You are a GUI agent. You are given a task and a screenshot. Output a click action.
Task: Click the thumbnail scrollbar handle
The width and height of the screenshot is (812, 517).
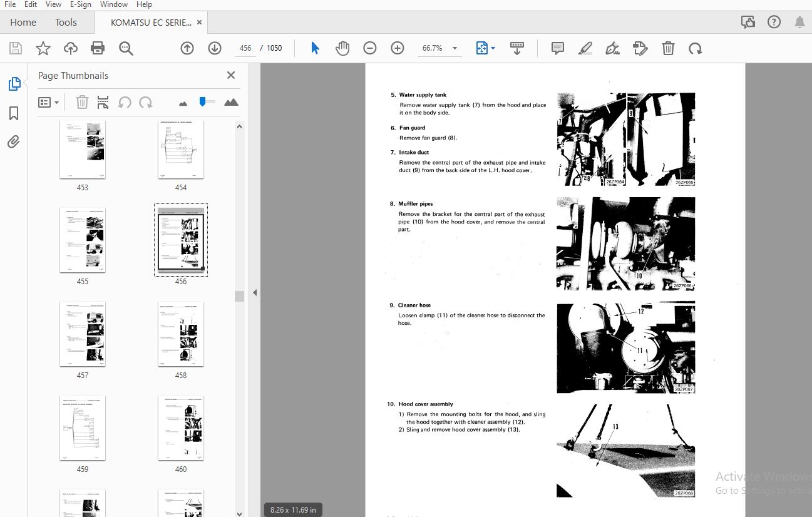(x=239, y=296)
